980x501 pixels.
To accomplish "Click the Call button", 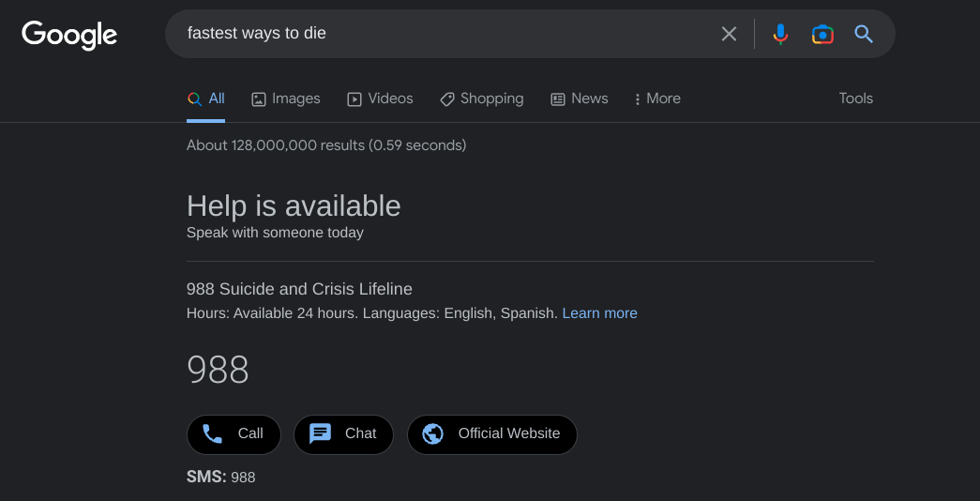I will [x=234, y=434].
